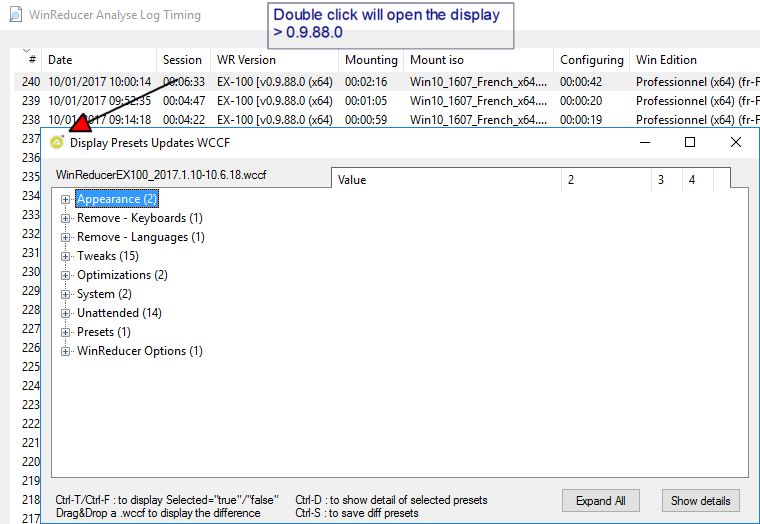Sort log list by Date column
760x524 pixels.
click(99, 60)
